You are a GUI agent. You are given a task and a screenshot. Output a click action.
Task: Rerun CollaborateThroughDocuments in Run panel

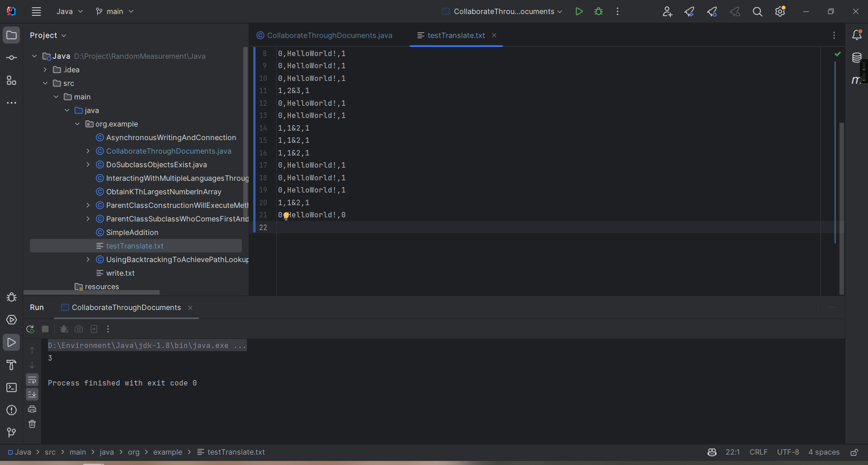click(x=30, y=329)
